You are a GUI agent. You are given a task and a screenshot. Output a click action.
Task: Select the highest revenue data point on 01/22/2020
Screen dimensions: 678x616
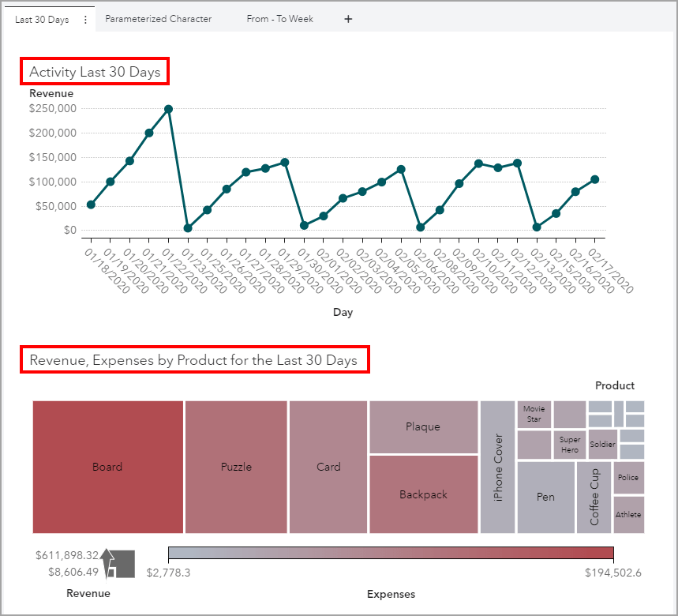pos(167,110)
